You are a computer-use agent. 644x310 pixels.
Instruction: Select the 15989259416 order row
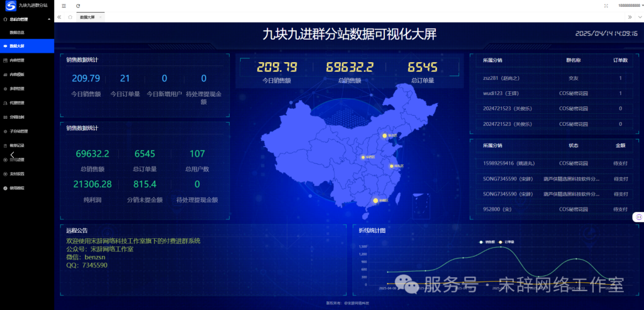(x=555, y=163)
